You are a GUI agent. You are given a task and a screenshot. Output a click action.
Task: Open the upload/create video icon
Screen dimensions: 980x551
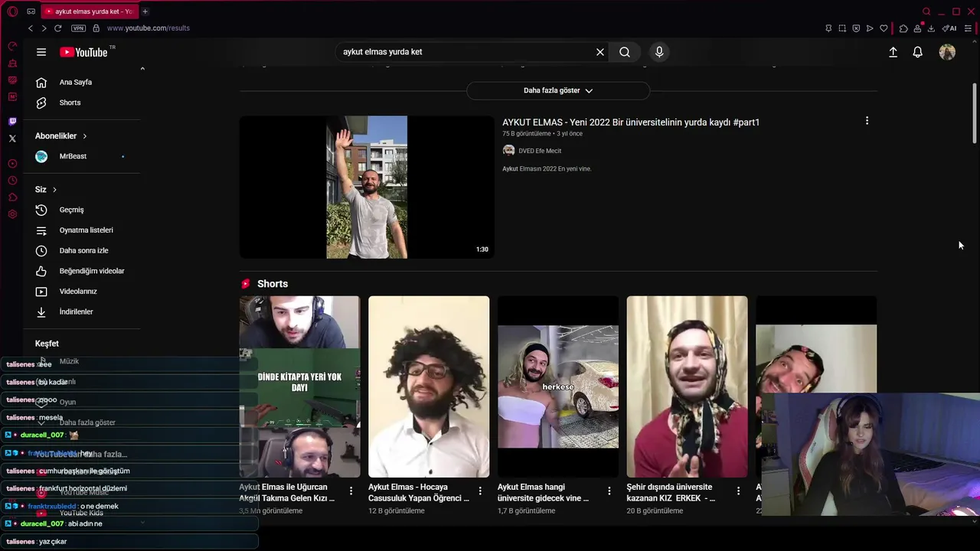point(893,52)
